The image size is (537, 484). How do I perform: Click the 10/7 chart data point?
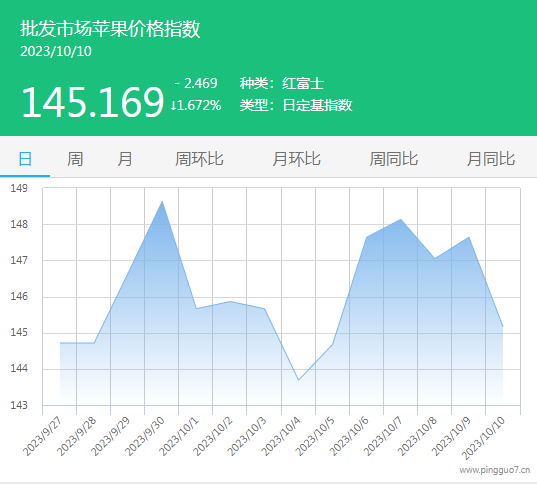tap(401, 219)
